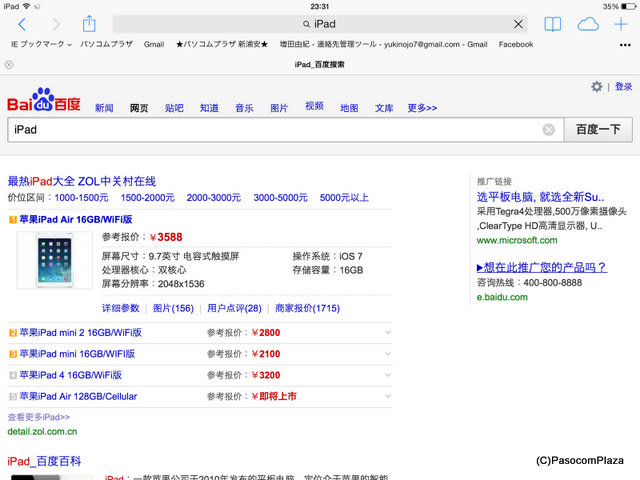Open 最热iPad大全 ZOL中关村在线 result
Viewport: 640px width, 480px height.
pos(82,181)
